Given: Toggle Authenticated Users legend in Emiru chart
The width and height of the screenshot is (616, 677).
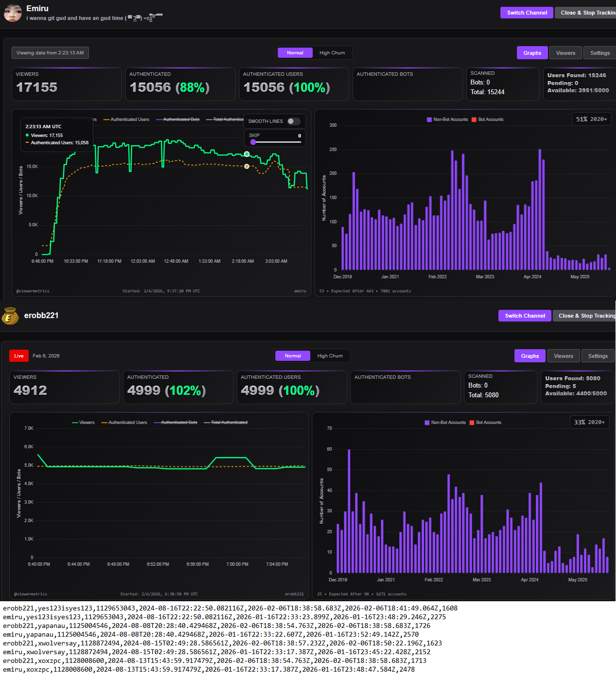Looking at the screenshot, I should (x=126, y=119).
